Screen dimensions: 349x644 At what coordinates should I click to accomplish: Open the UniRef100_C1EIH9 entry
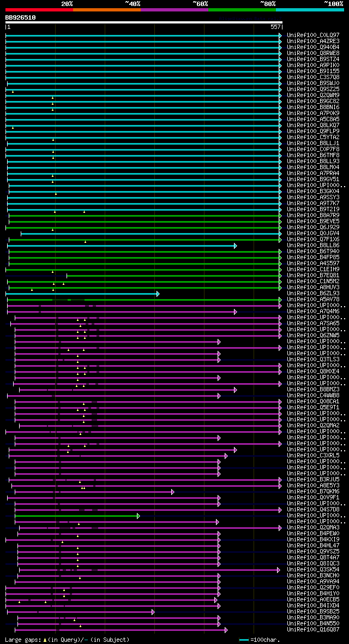point(313,269)
